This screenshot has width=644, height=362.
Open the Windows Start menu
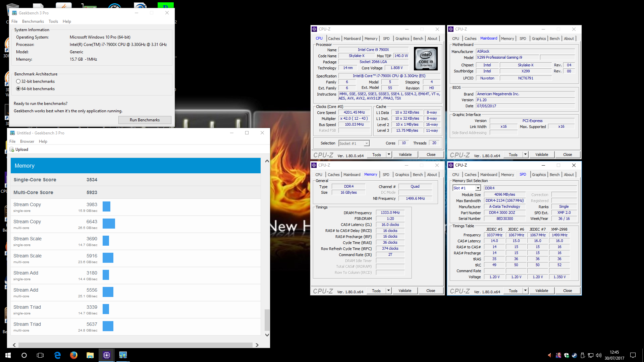point(8,355)
